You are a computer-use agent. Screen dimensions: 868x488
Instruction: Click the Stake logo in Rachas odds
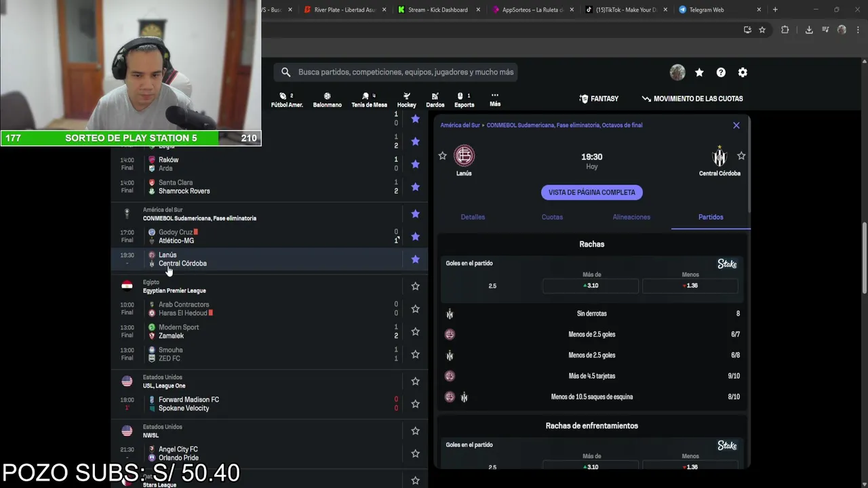tap(727, 264)
